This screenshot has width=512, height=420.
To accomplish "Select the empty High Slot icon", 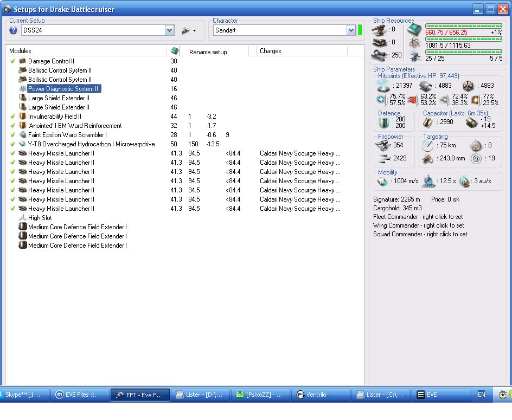I will point(23,217).
